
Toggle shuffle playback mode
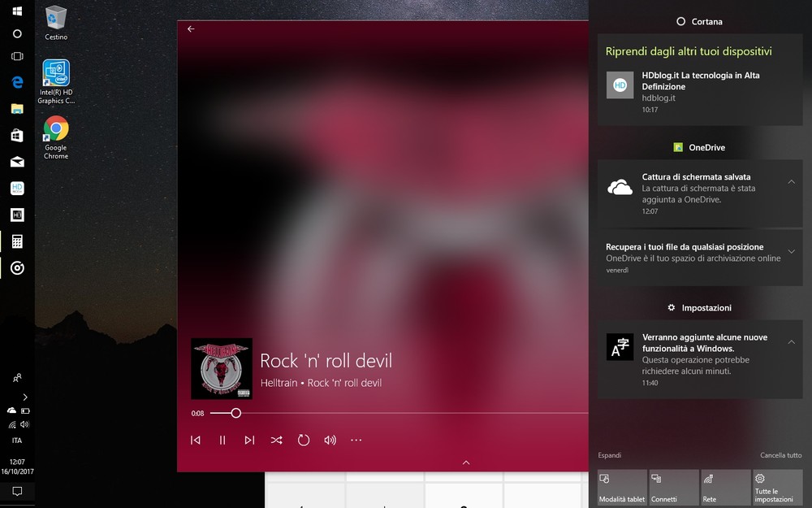coord(276,440)
